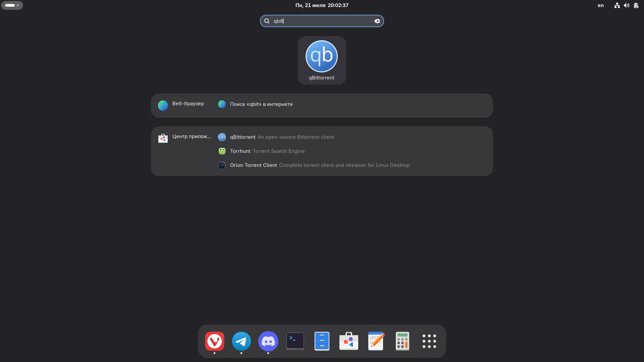The image size is (644, 362).
Task: Search "qbit" on the internet
Action: tap(353, 104)
